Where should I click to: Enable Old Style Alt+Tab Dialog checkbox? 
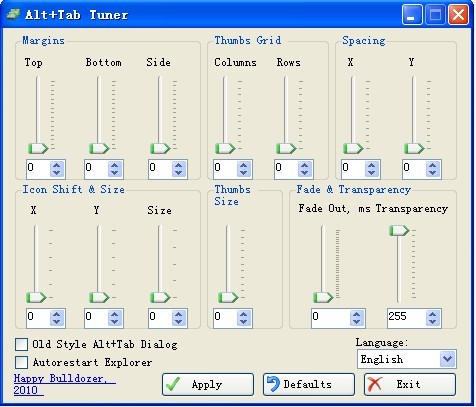tap(21, 344)
